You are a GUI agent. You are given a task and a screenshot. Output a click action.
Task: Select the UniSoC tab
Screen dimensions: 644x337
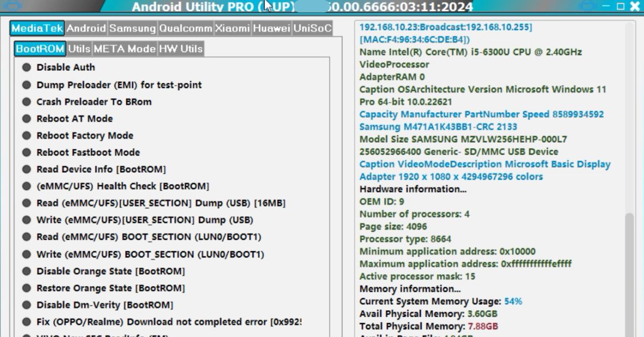(312, 28)
